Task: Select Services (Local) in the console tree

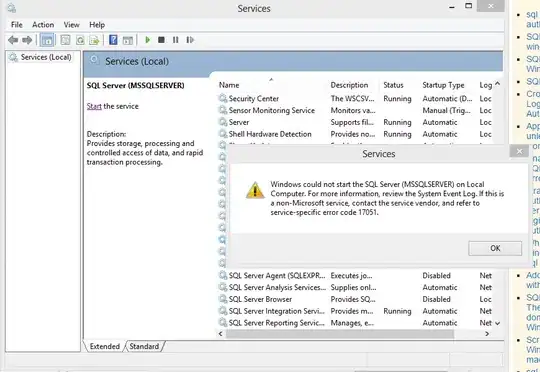Action: point(46,57)
